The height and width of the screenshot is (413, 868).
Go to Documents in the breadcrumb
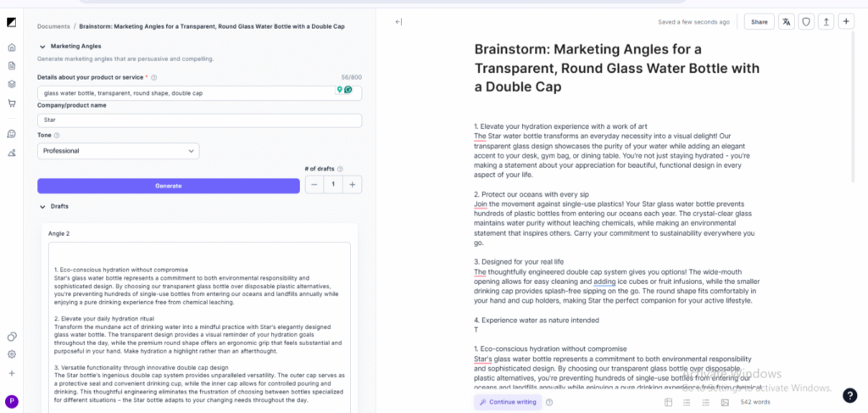point(53,26)
